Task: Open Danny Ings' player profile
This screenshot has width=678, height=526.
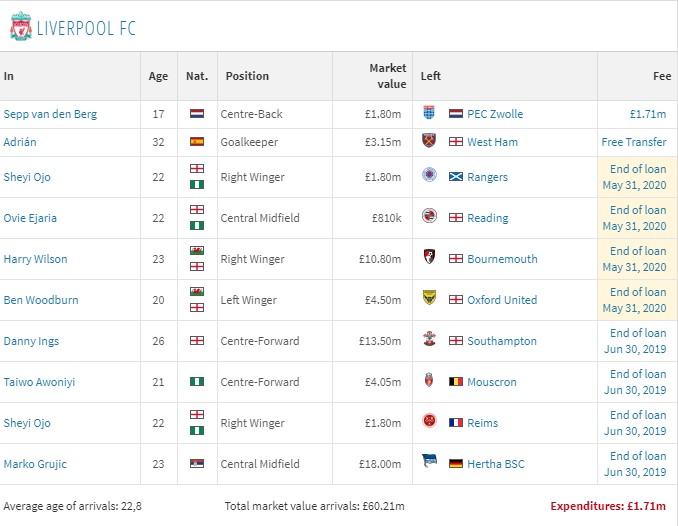Action: coord(31,341)
